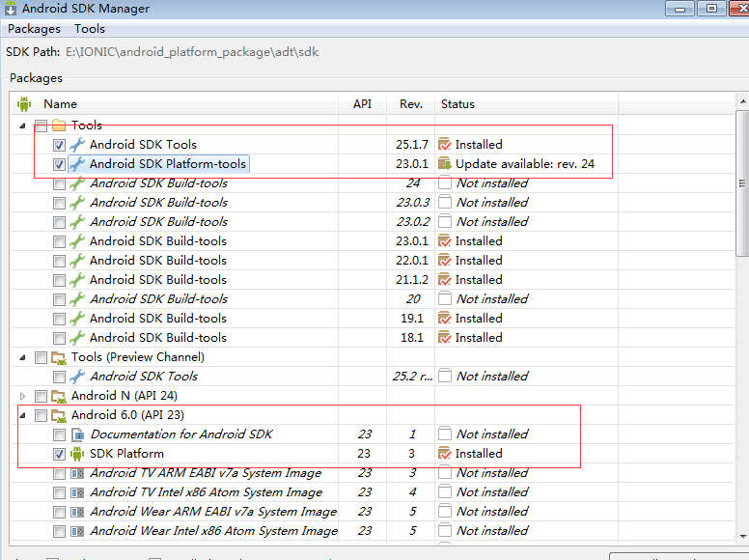The width and height of the screenshot is (749, 560).
Task: Click the blue wrench icon of Android SDK Tools 25.1.7
Action: tap(77, 144)
